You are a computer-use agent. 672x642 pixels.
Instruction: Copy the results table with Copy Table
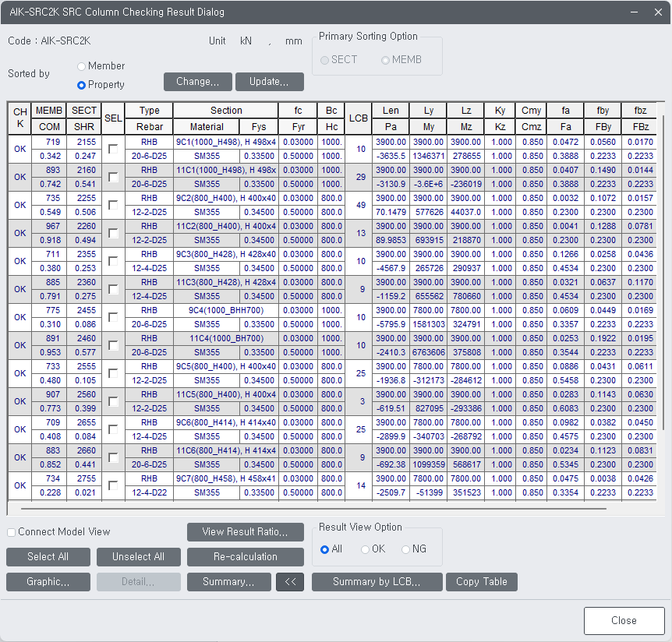pyautogui.click(x=481, y=581)
